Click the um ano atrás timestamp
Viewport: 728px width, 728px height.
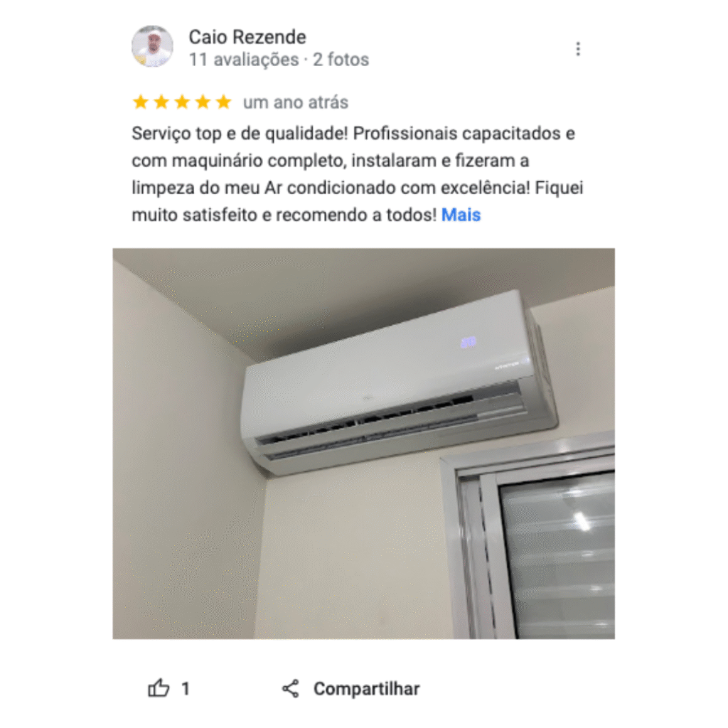coord(296,102)
